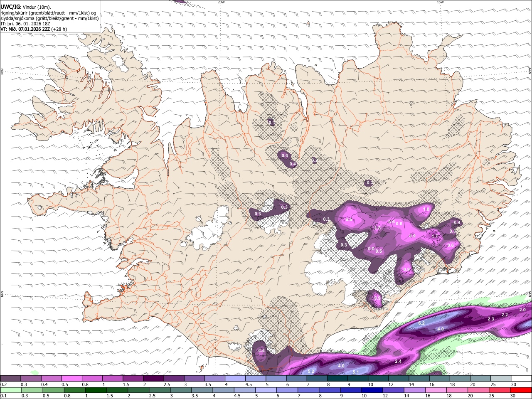Select the light blue upper swatch at 4

235,379
